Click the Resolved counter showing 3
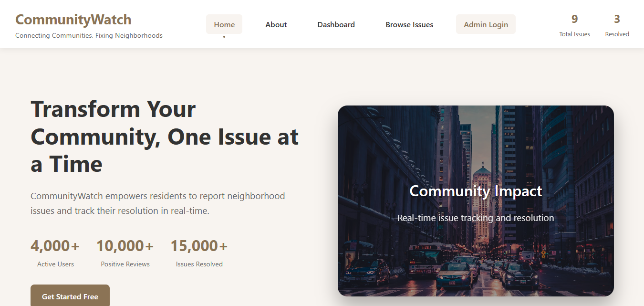The image size is (644, 306). [617, 20]
